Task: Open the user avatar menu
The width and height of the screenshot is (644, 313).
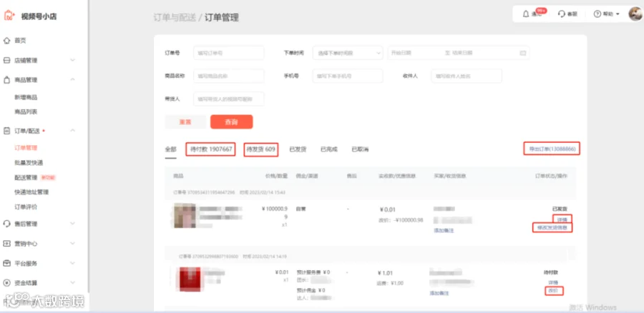Action: tap(635, 14)
